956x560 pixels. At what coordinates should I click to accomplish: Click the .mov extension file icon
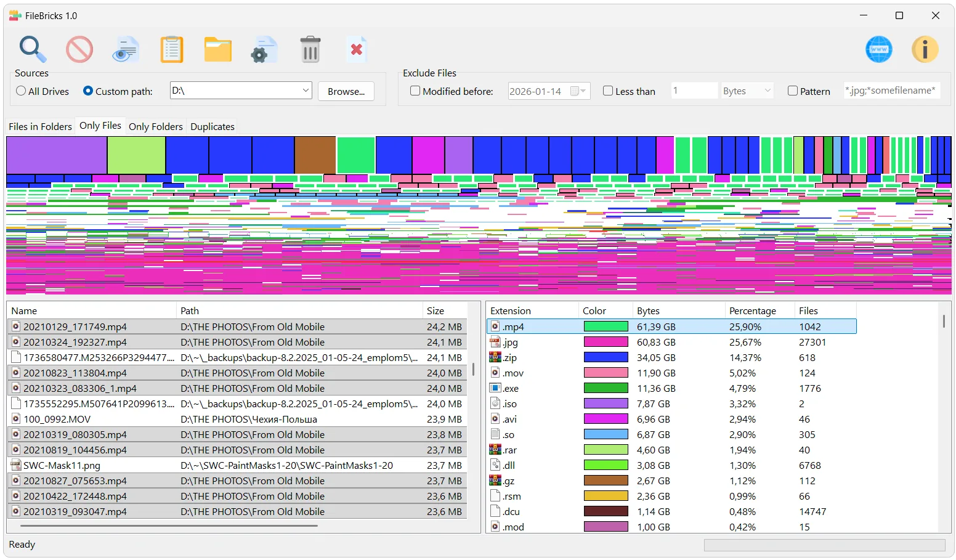[495, 373]
